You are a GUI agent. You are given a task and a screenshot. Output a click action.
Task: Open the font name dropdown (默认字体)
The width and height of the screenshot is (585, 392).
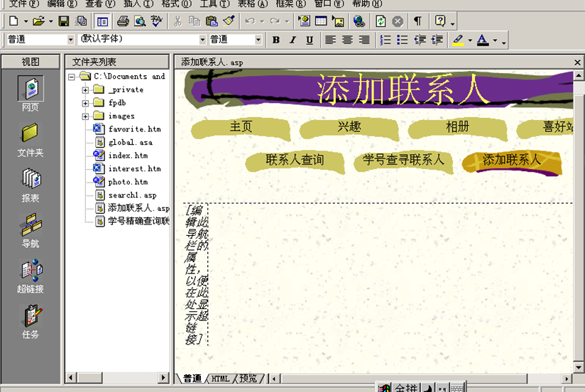(202, 40)
